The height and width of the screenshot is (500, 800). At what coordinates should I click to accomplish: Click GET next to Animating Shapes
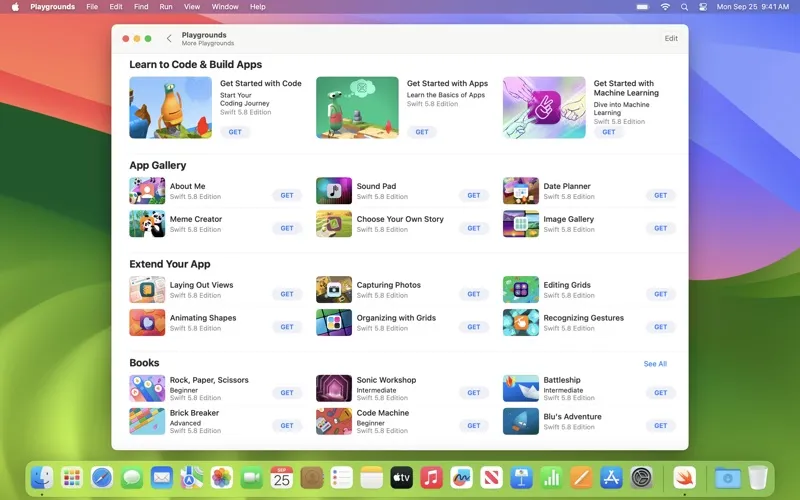(287, 327)
